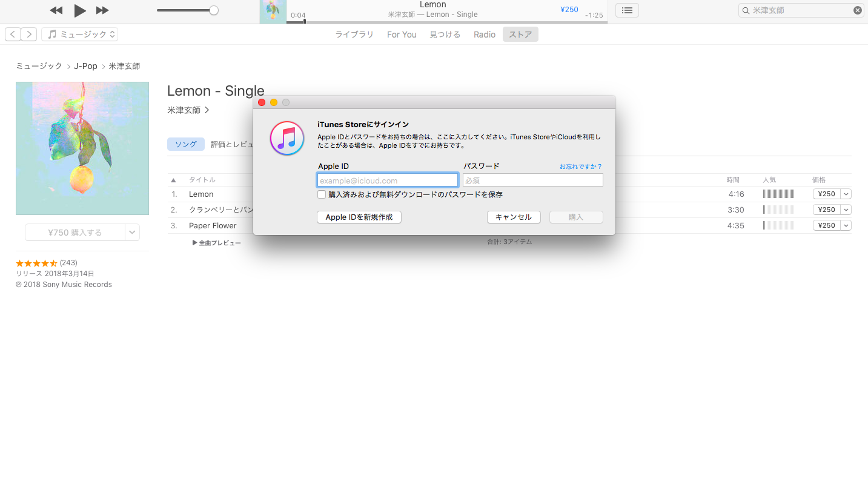Click the お忘れですか？ link
This screenshot has height=496, width=868.
click(x=580, y=167)
